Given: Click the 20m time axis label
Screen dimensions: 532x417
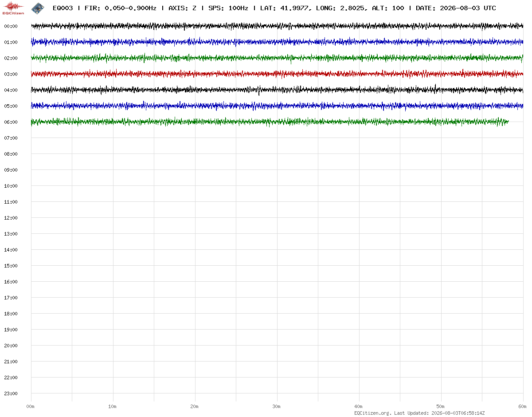Looking at the screenshot, I should [x=195, y=406].
